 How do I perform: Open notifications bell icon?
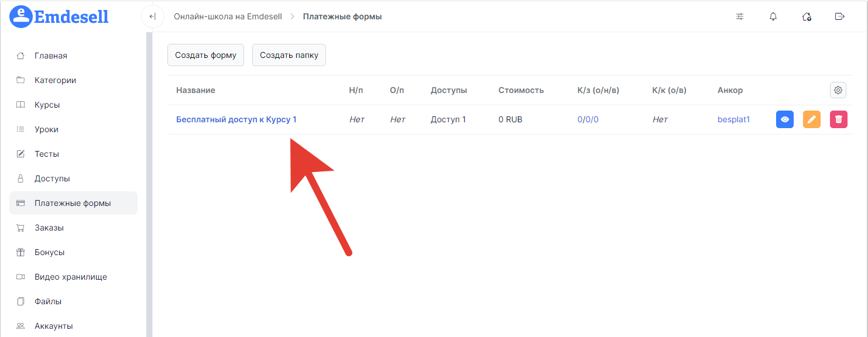point(773,16)
